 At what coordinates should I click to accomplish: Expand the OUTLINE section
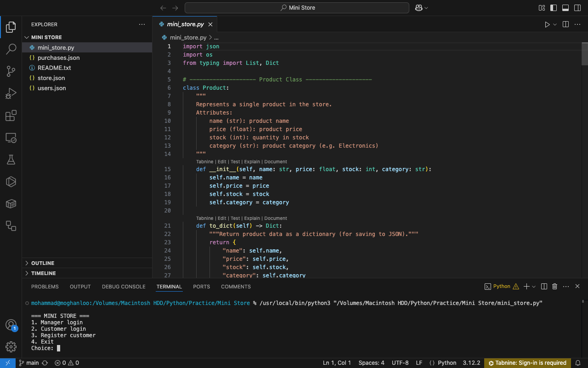[x=43, y=263]
